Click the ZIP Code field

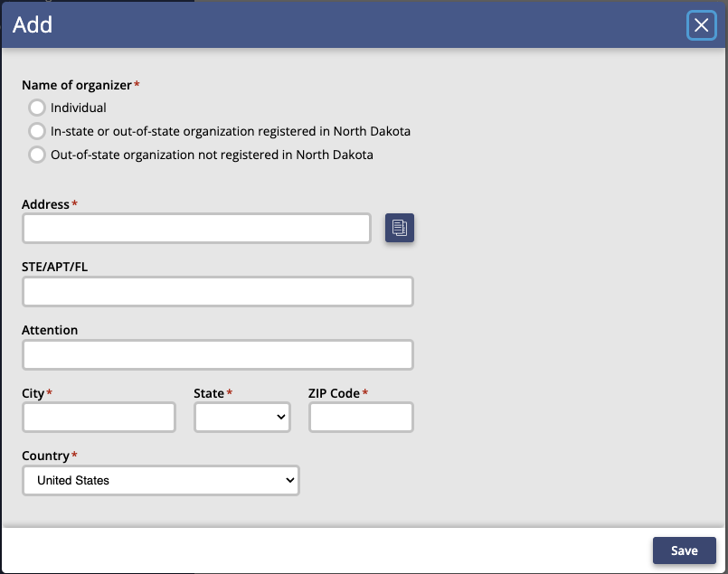tap(361, 417)
